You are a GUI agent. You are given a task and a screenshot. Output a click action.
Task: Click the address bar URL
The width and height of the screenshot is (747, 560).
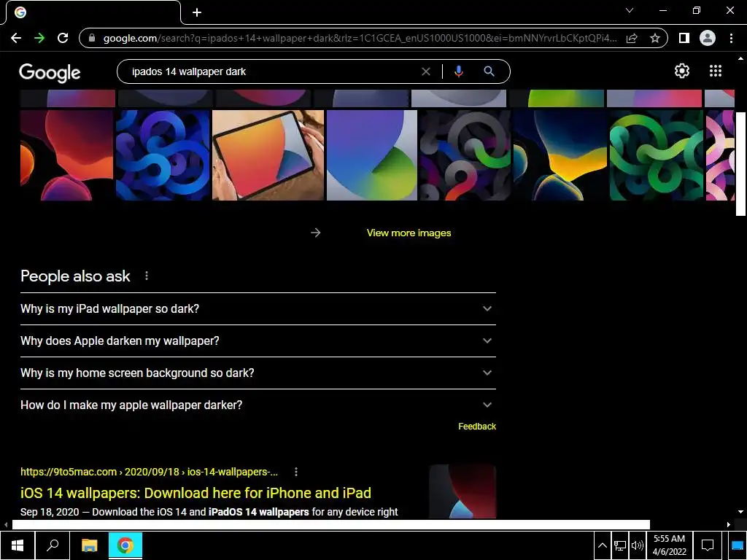click(360, 38)
